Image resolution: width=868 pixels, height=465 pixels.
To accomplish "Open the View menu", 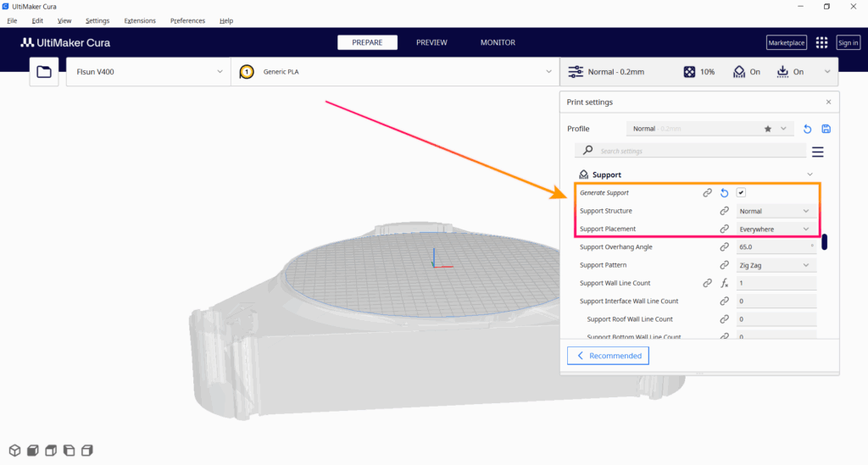I will click(x=64, y=20).
